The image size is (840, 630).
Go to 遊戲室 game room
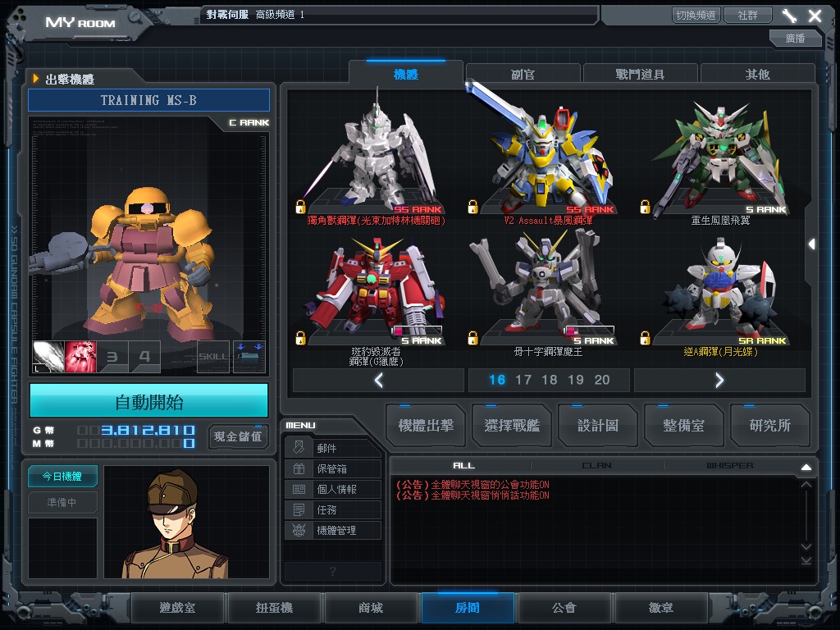[177, 608]
